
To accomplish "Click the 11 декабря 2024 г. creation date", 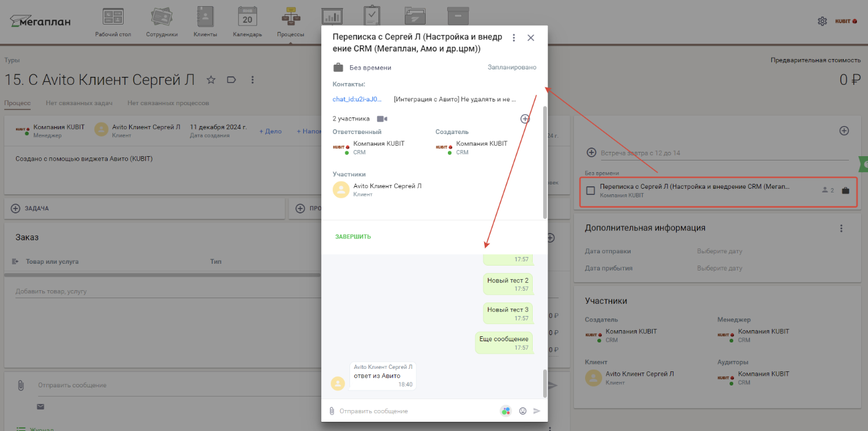I will click(x=218, y=127).
